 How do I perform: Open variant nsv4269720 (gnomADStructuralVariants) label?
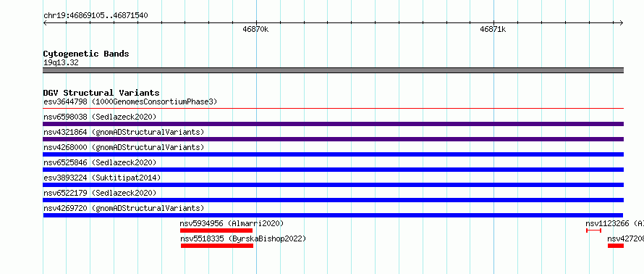tap(124, 208)
